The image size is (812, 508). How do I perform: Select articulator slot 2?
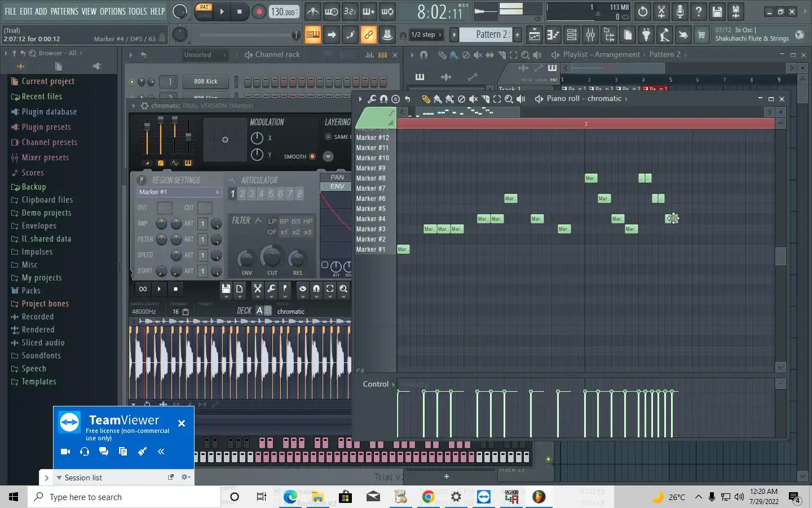click(x=242, y=194)
